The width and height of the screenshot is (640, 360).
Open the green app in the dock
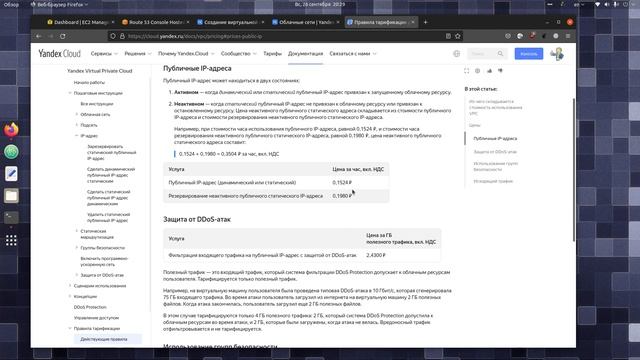point(11,152)
